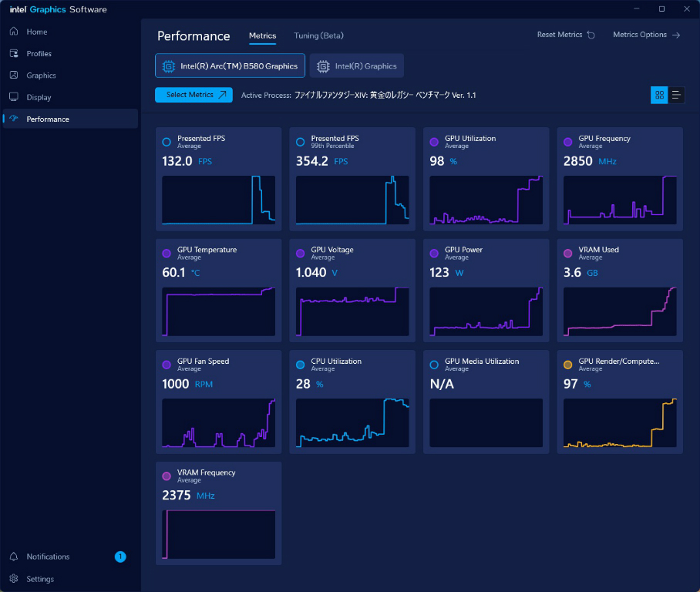The height and width of the screenshot is (592, 700).
Task: Click the orange GPU Render/Compute color dot
Action: [x=568, y=365]
